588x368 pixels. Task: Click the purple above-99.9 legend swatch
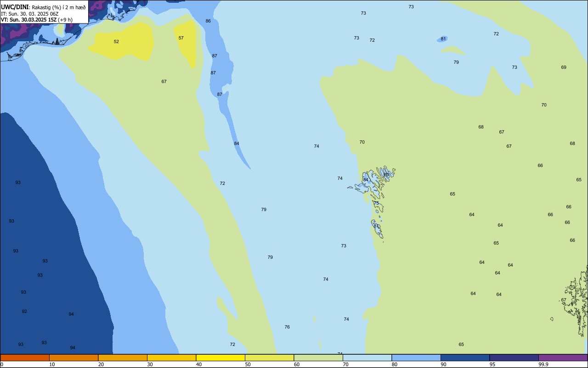(563, 357)
